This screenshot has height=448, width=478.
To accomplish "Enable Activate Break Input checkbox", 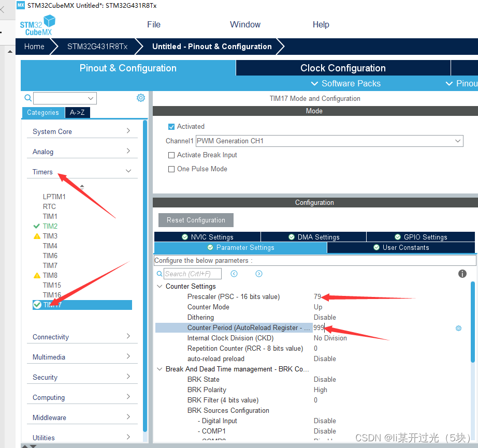I will pos(171,155).
